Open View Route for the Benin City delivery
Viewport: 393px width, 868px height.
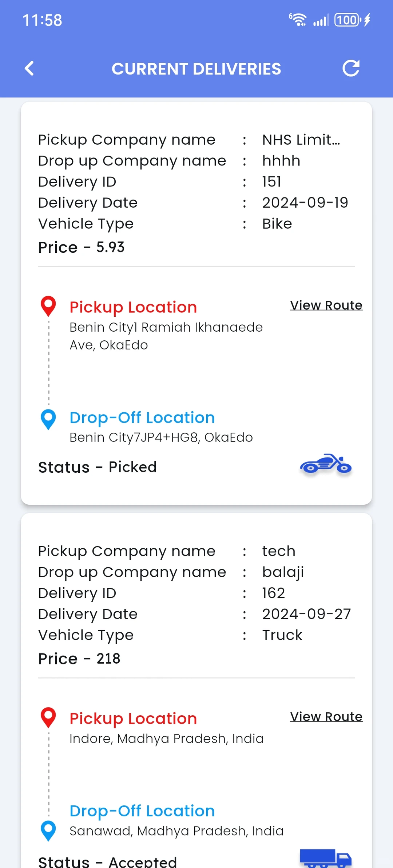[x=326, y=305]
